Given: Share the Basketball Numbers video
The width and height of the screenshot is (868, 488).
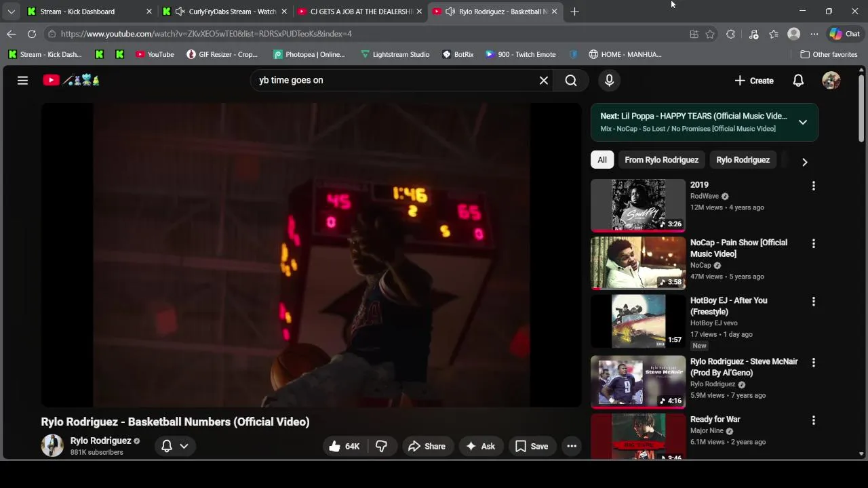Looking at the screenshot, I should click(x=427, y=446).
